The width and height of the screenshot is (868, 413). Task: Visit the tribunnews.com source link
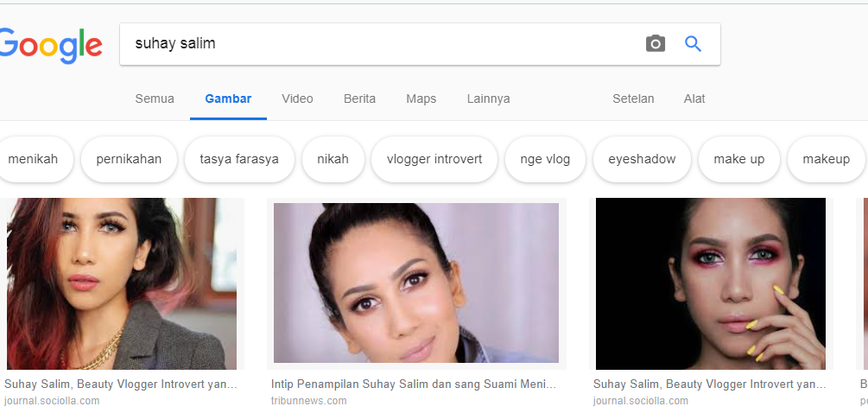click(x=309, y=401)
